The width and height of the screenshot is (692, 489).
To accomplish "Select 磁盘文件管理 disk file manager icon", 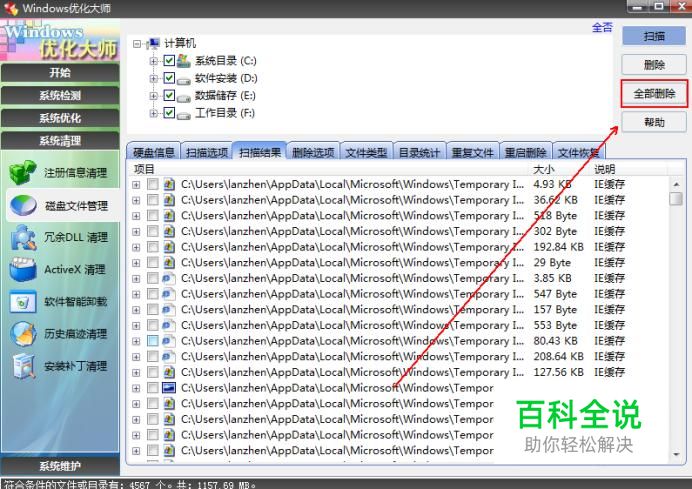I will click(23, 206).
